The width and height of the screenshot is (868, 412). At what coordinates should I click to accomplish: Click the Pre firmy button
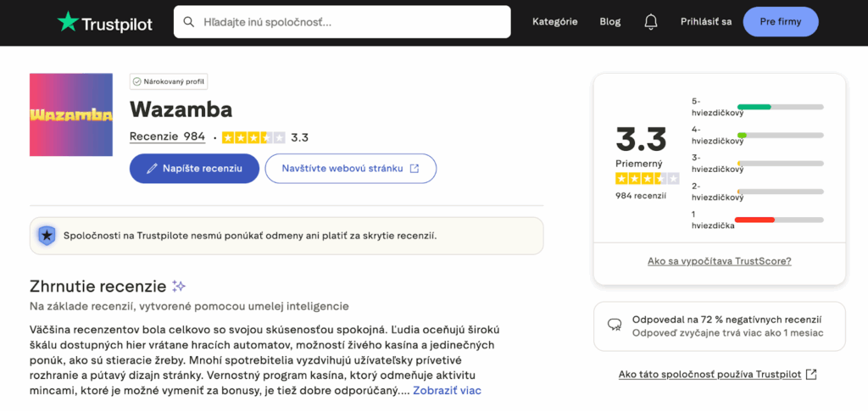(780, 22)
